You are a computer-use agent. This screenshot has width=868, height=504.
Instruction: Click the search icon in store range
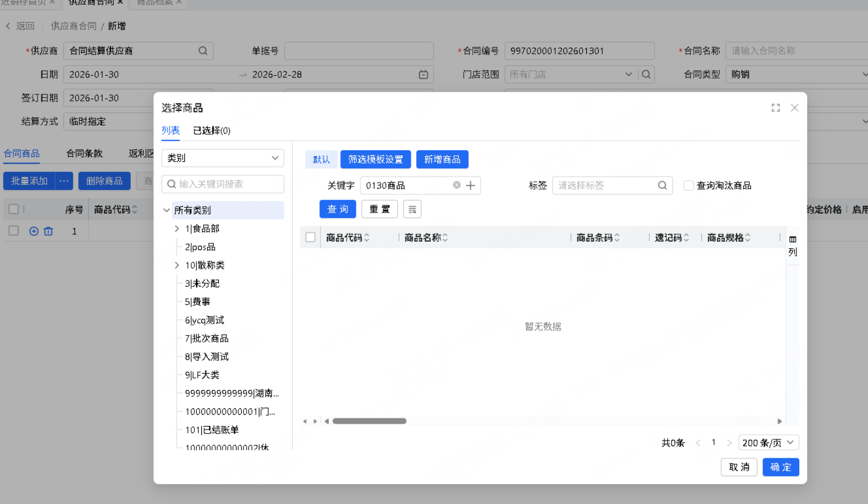646,75
